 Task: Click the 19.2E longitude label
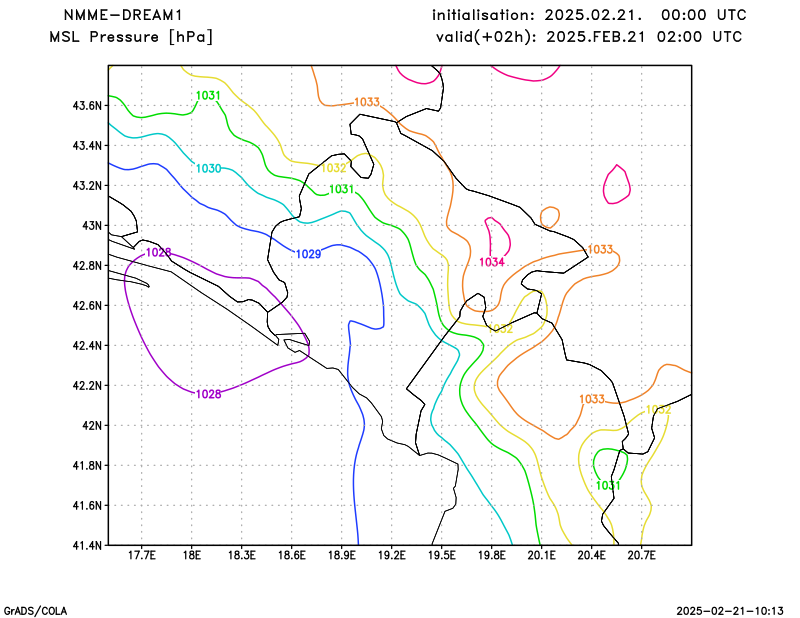(x=392, y=555)
